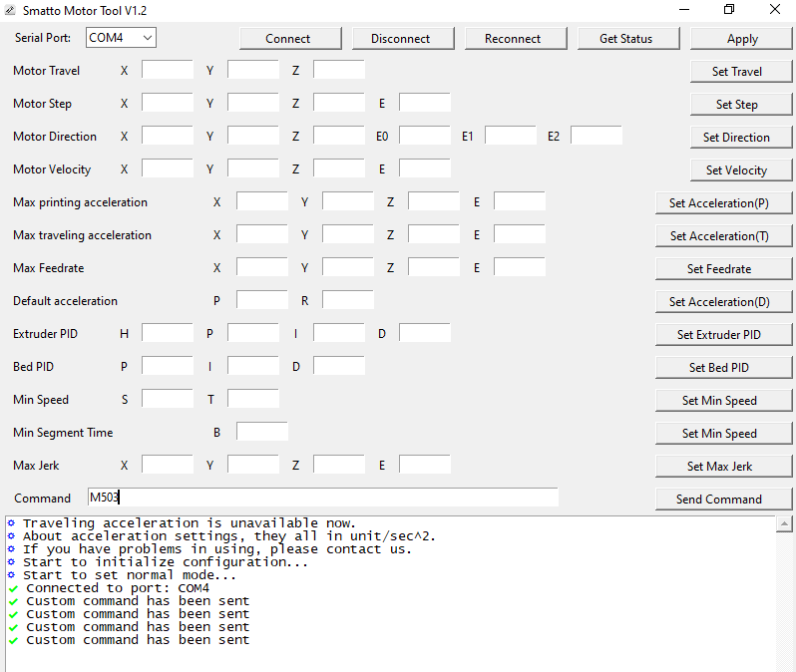This screenshot has width=796, height=672.
Task: Click the Set Acceleration(P) button
Action: 724,203
